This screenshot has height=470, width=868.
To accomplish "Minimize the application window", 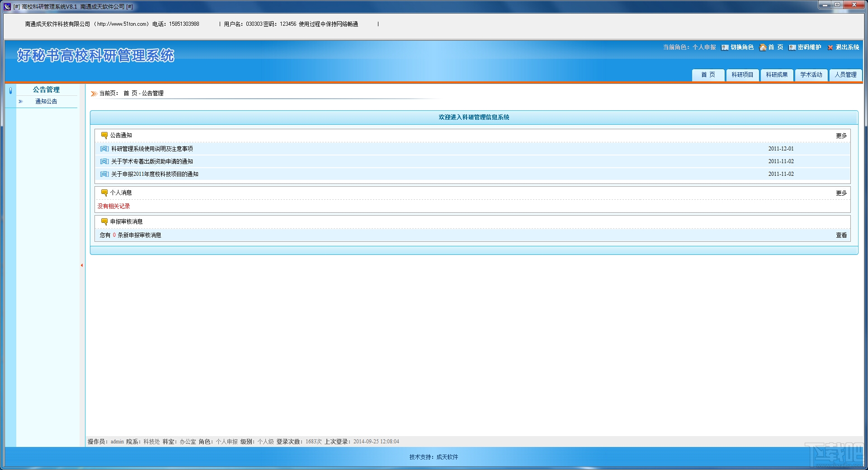I will (x=825, y=5).
